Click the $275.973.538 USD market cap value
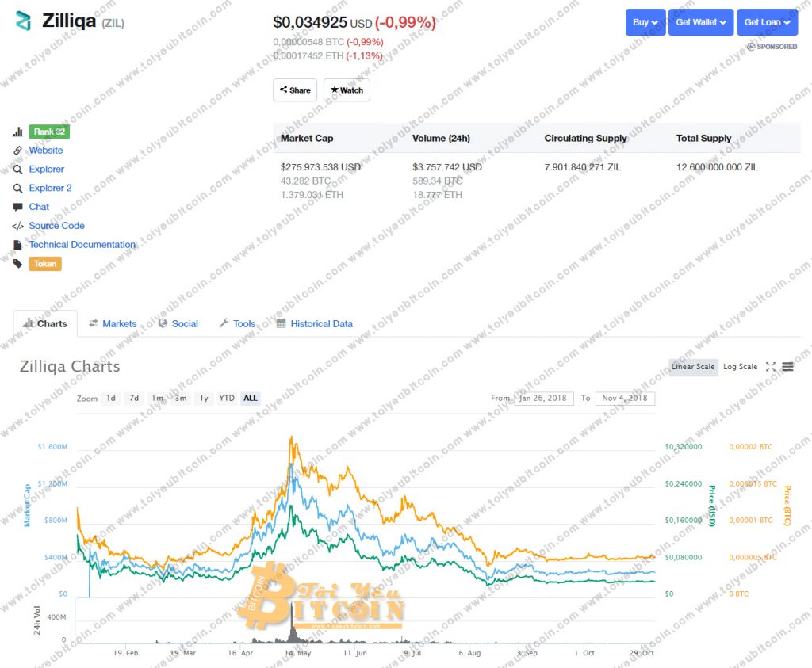The image size is (812, 668). pyautogui.click(x=320, y=167)
